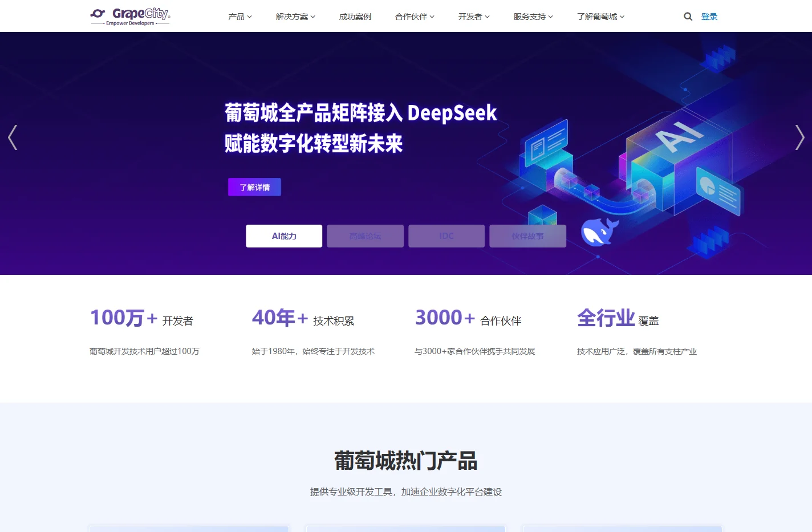812x532 pixels.
Task: Expand the 产品 menu
Action: click(x=240, y=17)
